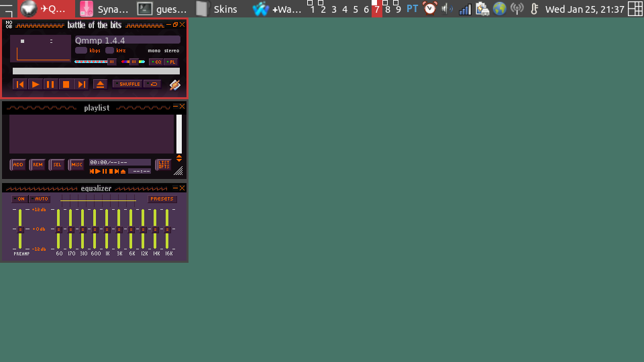Switch to the Synaptic taskbar window

105,9
